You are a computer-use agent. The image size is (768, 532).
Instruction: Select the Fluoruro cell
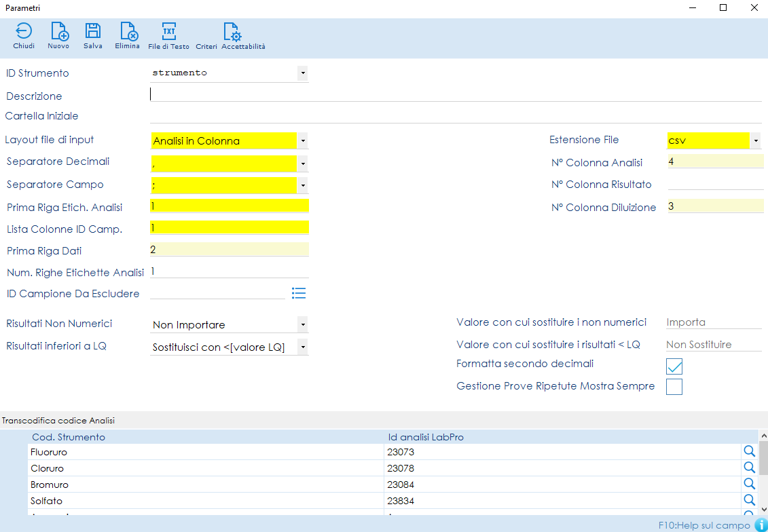(206, 452)
